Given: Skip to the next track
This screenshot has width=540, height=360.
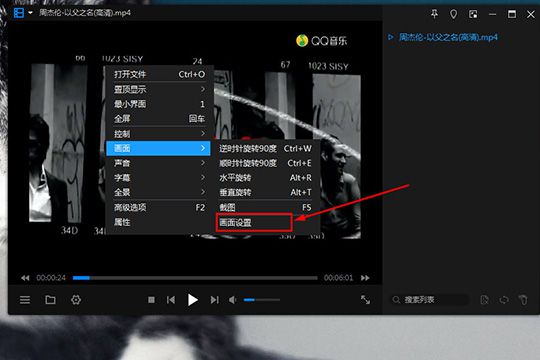Looking at the screenshot, I should (x=214, y=300).
